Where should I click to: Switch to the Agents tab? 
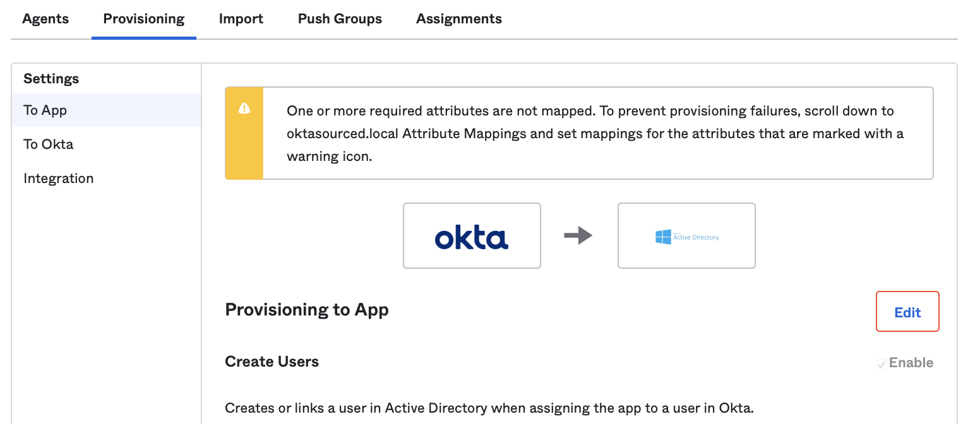click(x=45, y=19)
